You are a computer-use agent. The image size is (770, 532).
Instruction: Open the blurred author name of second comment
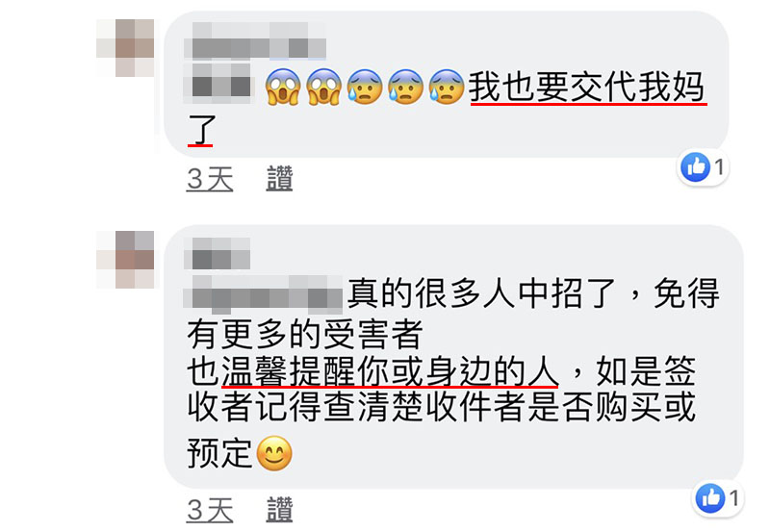218,254
